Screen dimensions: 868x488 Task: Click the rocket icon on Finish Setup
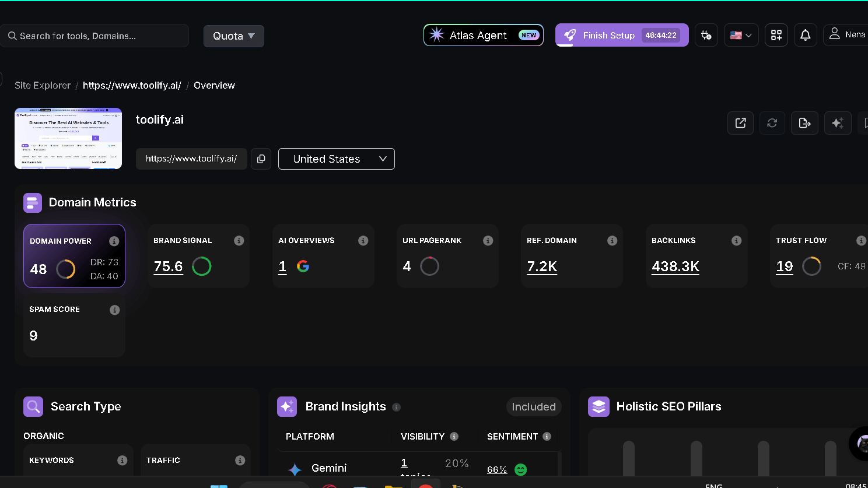coord(570,35)
